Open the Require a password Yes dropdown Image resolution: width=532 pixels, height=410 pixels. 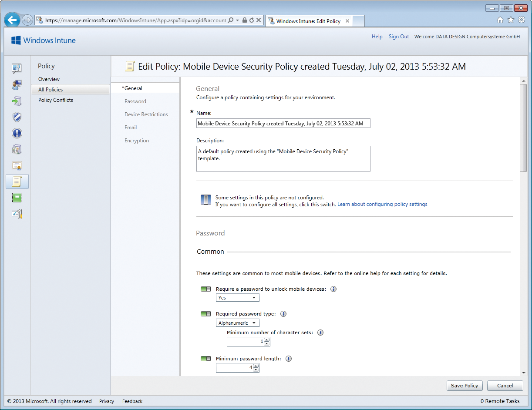(x=238, y=298)
